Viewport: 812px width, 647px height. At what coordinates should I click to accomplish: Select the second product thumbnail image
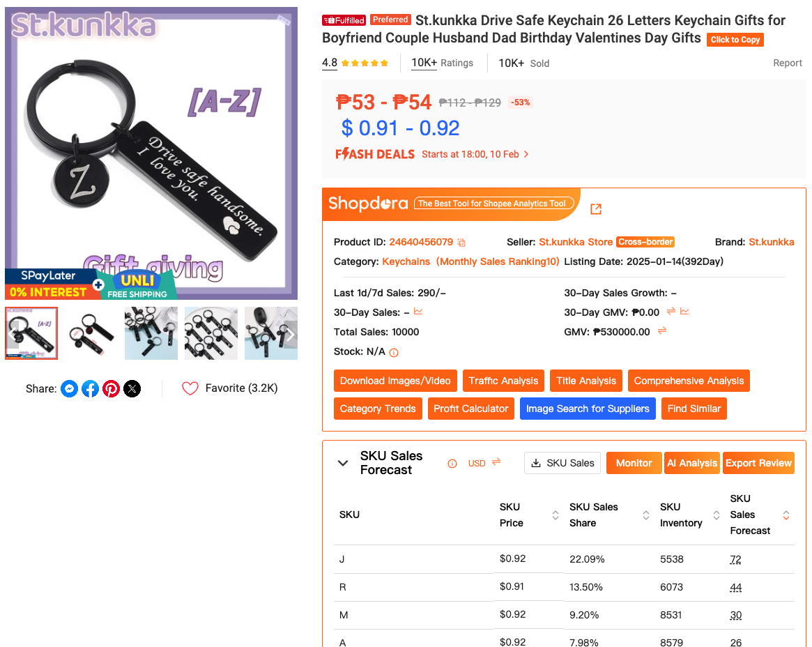pyautogui.click(x=91, y=333)
